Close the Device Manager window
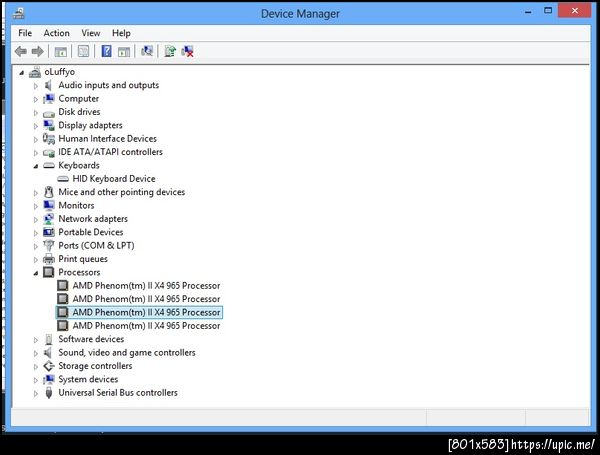This screenshot has width=600, height=455. pyautogui.click(x=574, y=11)
